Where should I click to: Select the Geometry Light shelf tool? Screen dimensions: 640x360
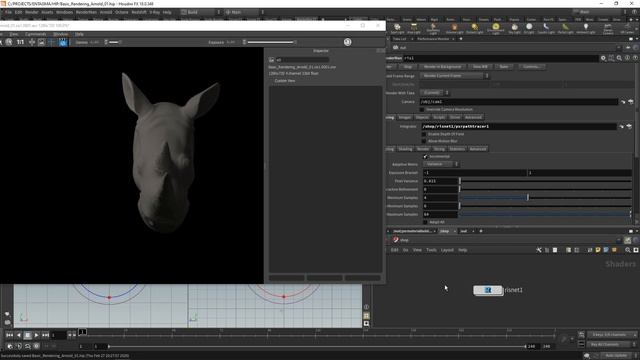[433, 29]
